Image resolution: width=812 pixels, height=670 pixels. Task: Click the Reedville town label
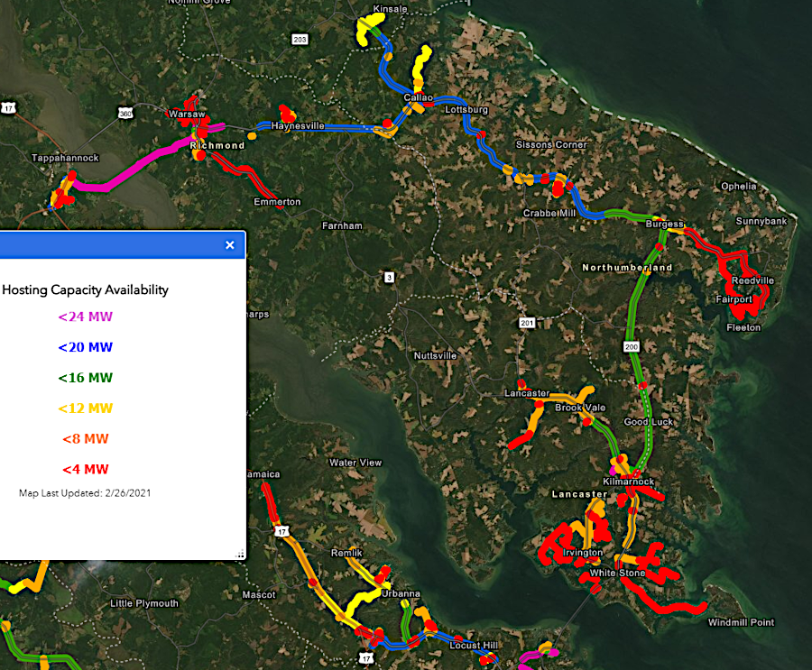coord(752,280)
